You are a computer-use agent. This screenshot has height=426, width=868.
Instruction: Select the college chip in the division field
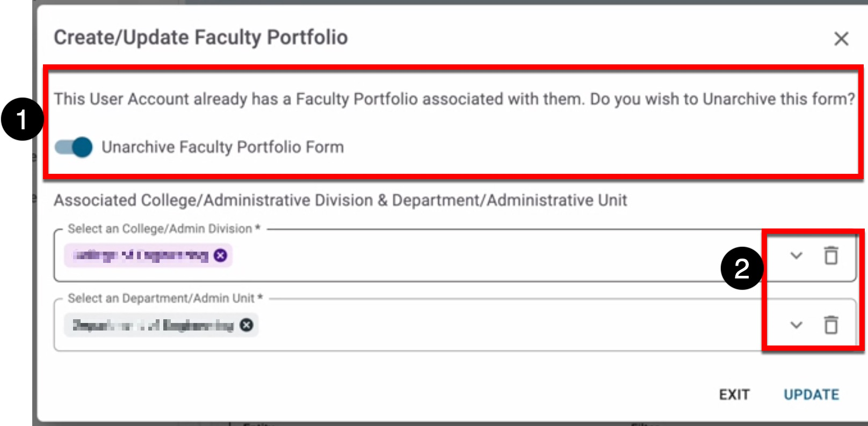coord(141,255)
